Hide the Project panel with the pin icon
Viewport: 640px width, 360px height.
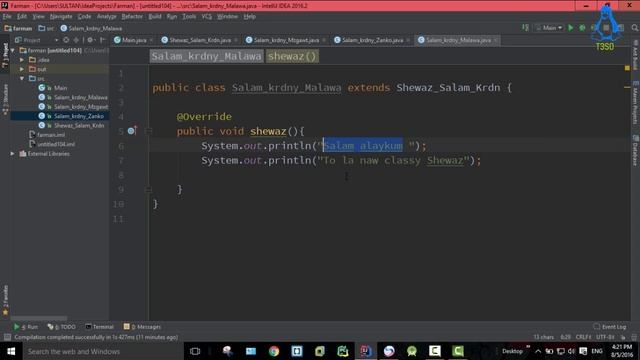102,40
